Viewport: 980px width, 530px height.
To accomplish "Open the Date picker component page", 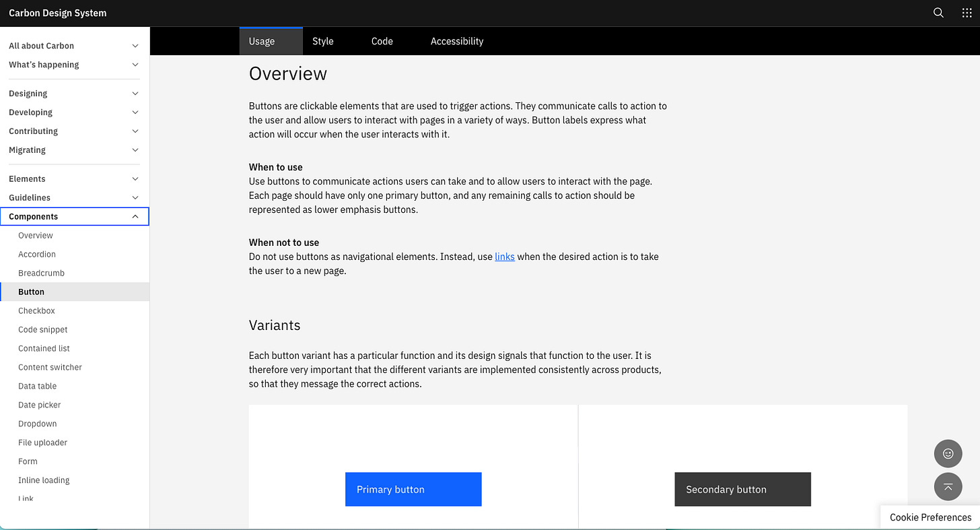I will 75,405.
